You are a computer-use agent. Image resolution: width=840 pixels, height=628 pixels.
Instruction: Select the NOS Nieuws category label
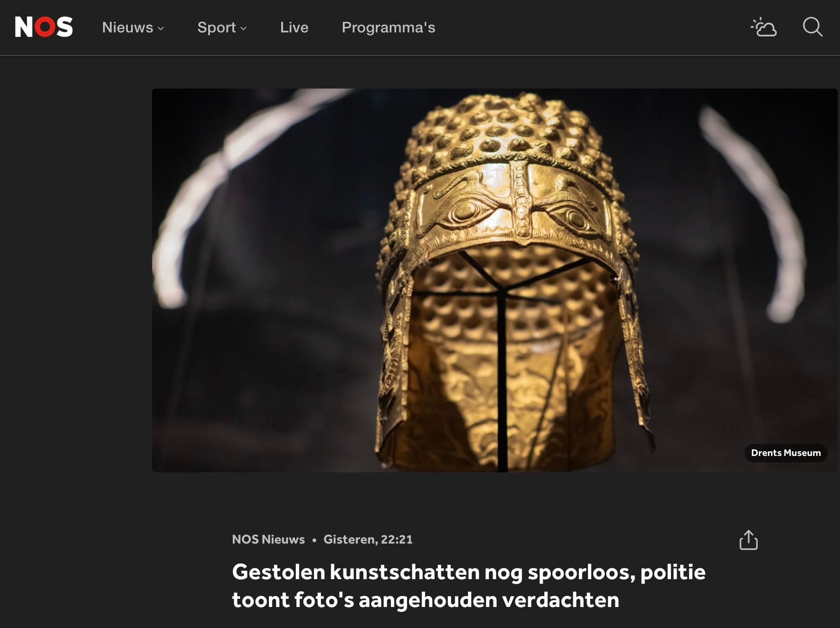[268, 539]
